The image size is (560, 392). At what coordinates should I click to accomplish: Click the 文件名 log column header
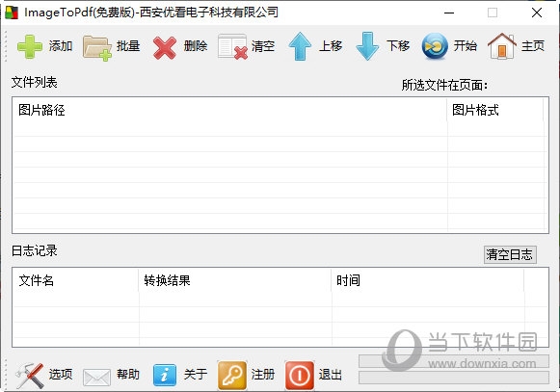click(76, 280)
